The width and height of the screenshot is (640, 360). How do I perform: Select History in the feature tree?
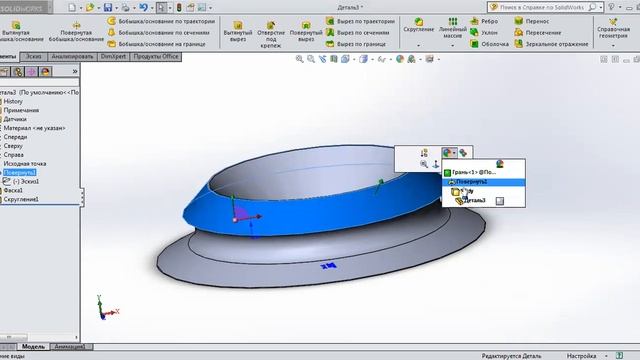point(13,101)
